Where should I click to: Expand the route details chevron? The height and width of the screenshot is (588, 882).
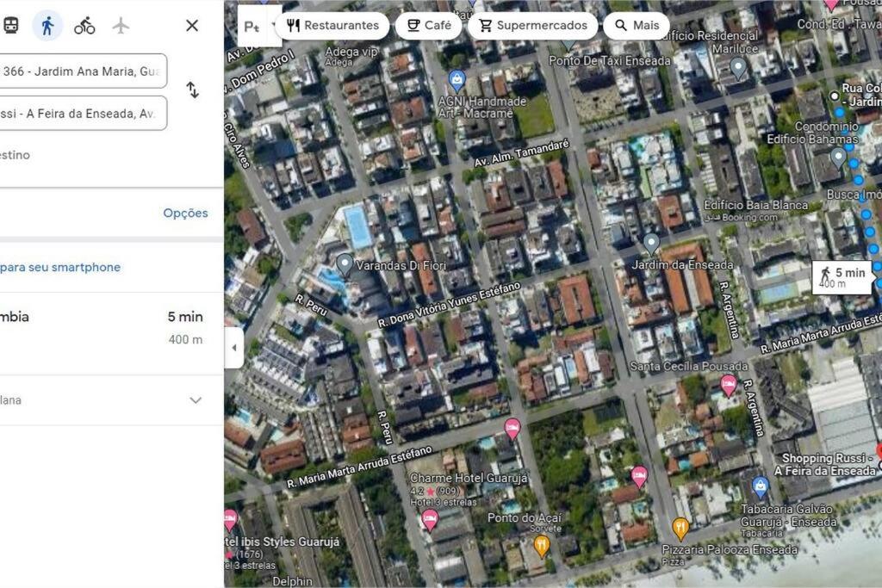click(196, 400)
